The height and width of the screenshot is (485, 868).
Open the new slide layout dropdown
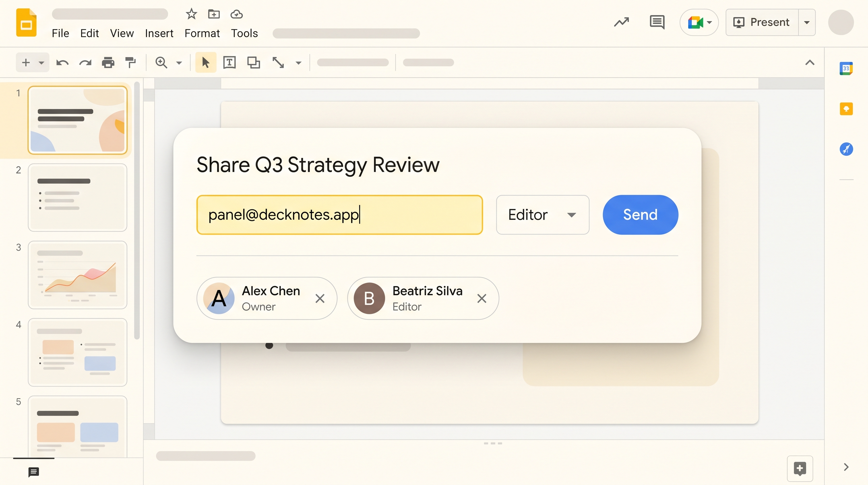click(42, 63)
